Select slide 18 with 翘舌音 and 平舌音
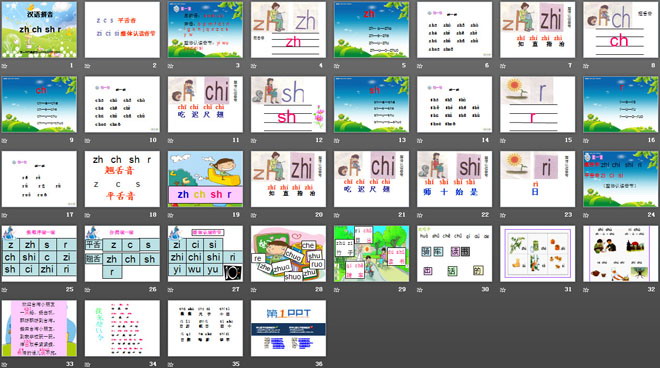 pos(122,179)
